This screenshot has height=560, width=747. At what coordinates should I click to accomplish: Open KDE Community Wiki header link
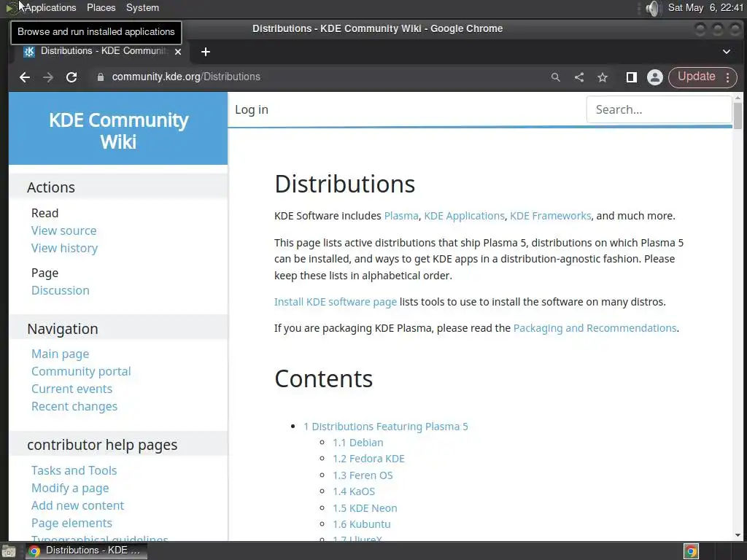click(x=119, y=131)
